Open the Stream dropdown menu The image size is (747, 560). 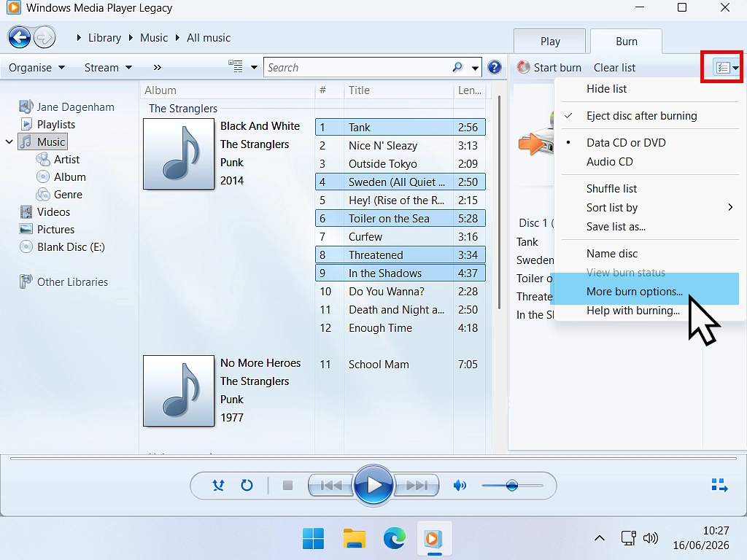tap(108, 68)
